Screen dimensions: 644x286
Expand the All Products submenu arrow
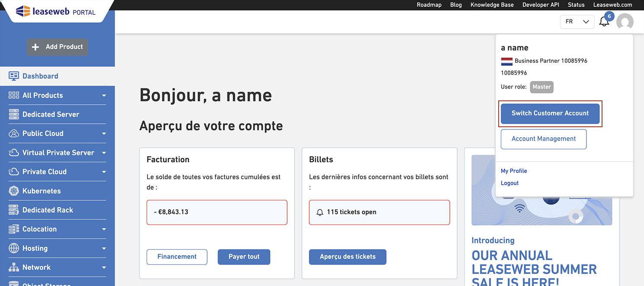pyautogui.click(x=104, y=96)
